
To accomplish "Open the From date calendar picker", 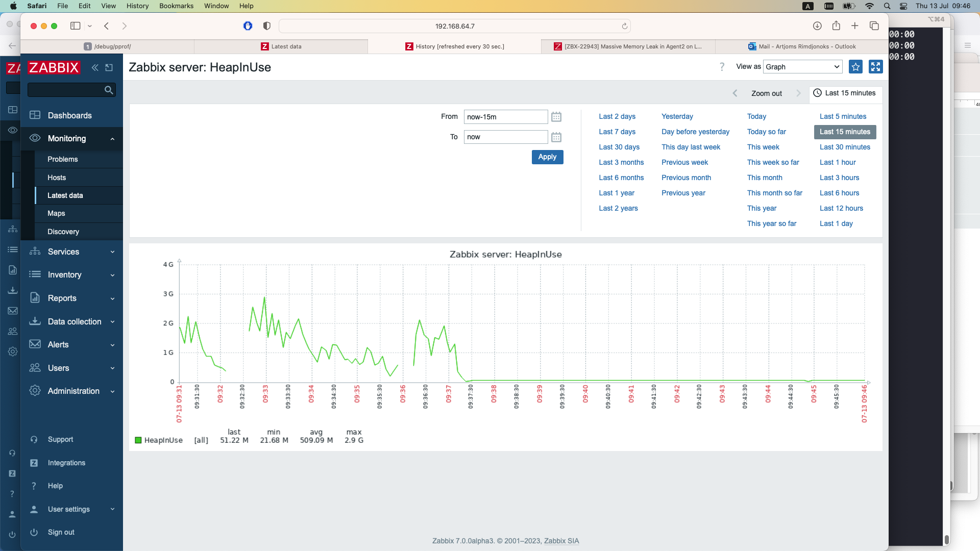I will point(556,117).
